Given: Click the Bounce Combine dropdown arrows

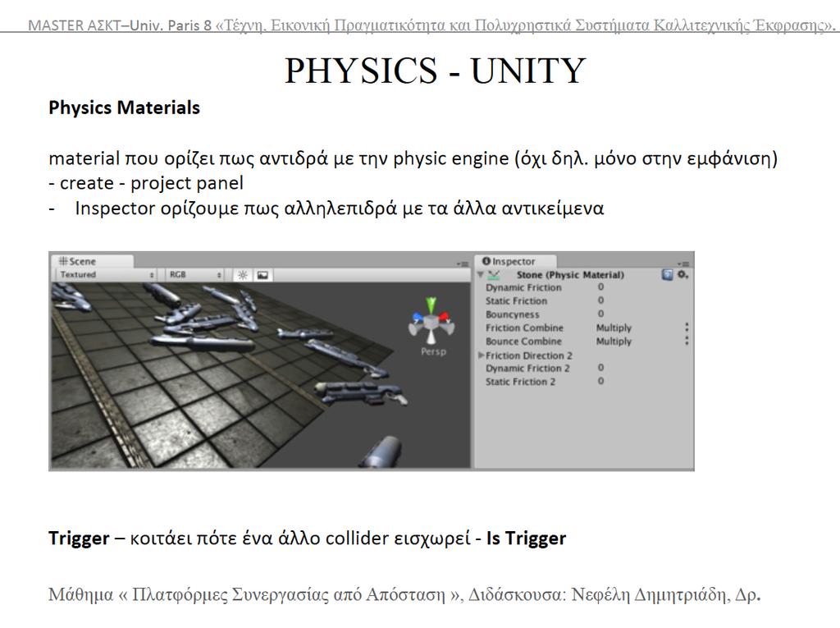Looking at the screenshot, I should click(x=687, y=341).
